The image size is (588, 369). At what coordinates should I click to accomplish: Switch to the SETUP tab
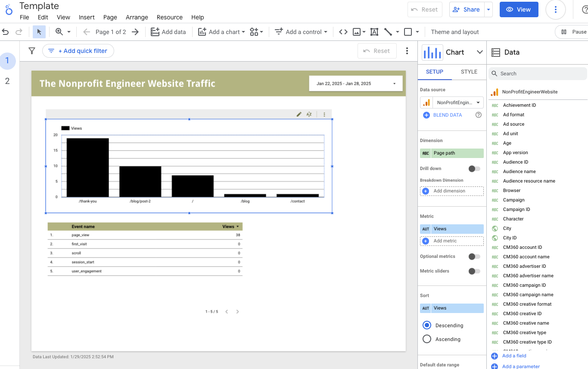[435, 72]
